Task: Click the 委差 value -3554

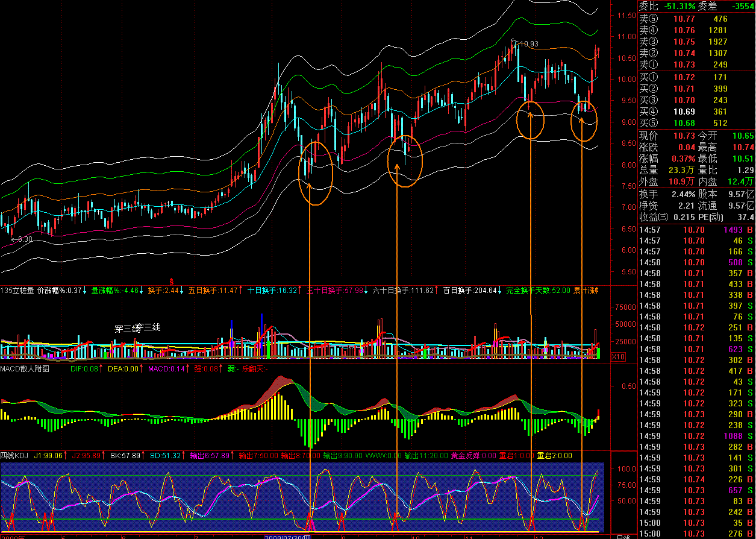Action: [743, 6]
